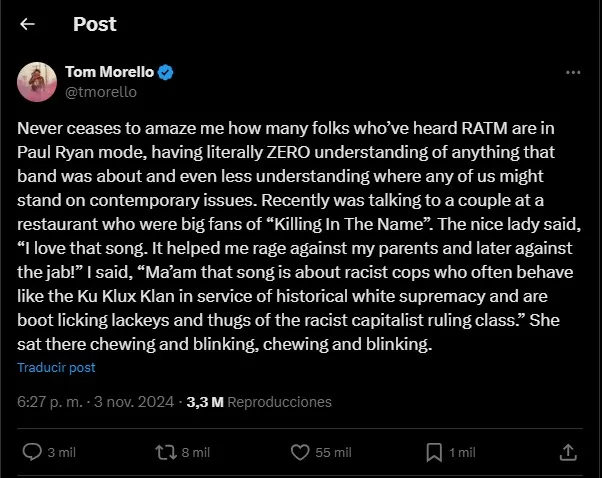Image resolution: width=602 pixels, height=478 pixels.
Task: Click the 1 mil bookmarks count
Action: click(462, 453)
